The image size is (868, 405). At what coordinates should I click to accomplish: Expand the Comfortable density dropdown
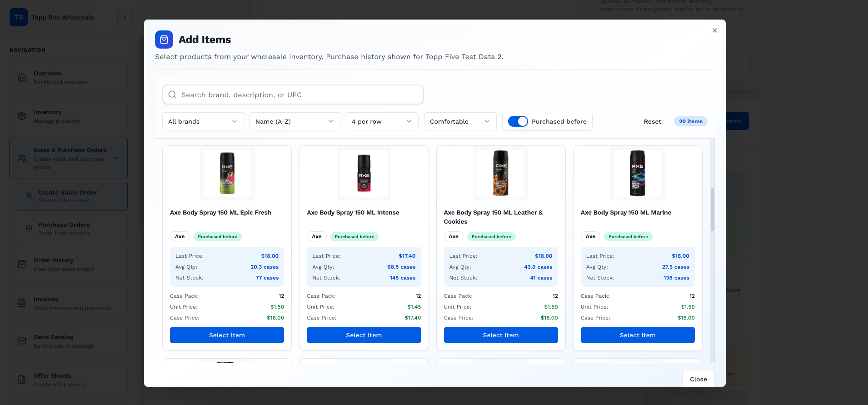(x=460, y=121)
